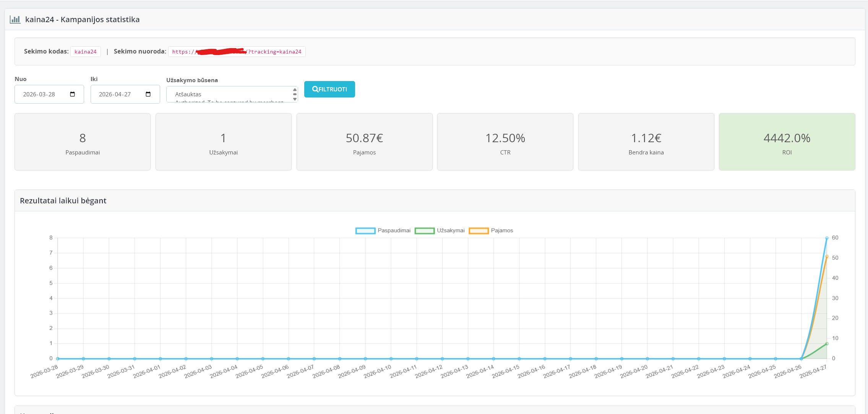Open calendar picker in Nuo date field
Viewport: 868px width, 414px height.
click(73, 94)
